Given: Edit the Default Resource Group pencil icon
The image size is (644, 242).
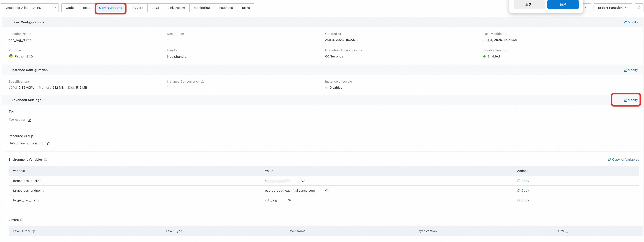Looking at the screenshot, I should 48,144.
